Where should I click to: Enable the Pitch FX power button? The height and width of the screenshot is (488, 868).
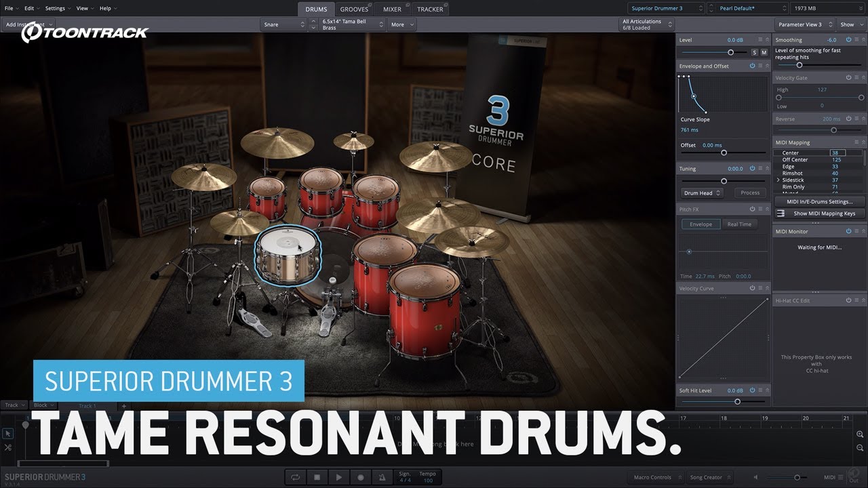753,209
